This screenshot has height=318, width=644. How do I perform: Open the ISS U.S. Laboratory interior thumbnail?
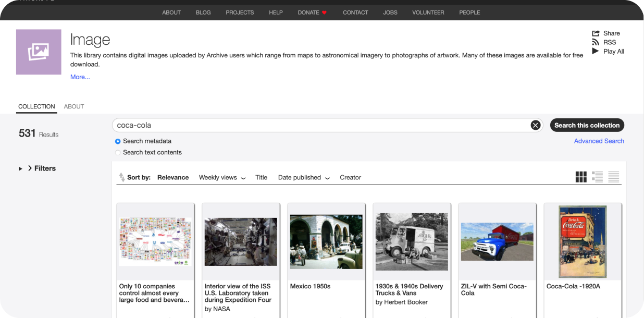pos(241,242)
